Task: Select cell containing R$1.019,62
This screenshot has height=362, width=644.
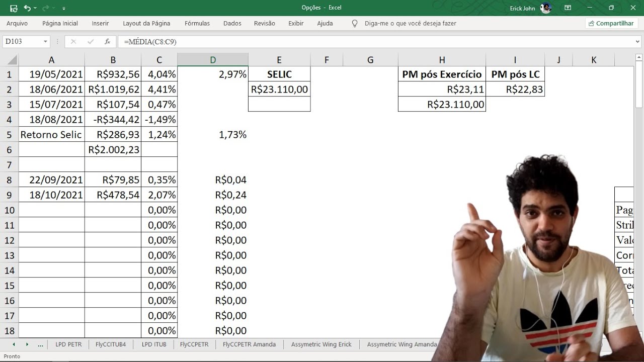Action: [113, 89]
